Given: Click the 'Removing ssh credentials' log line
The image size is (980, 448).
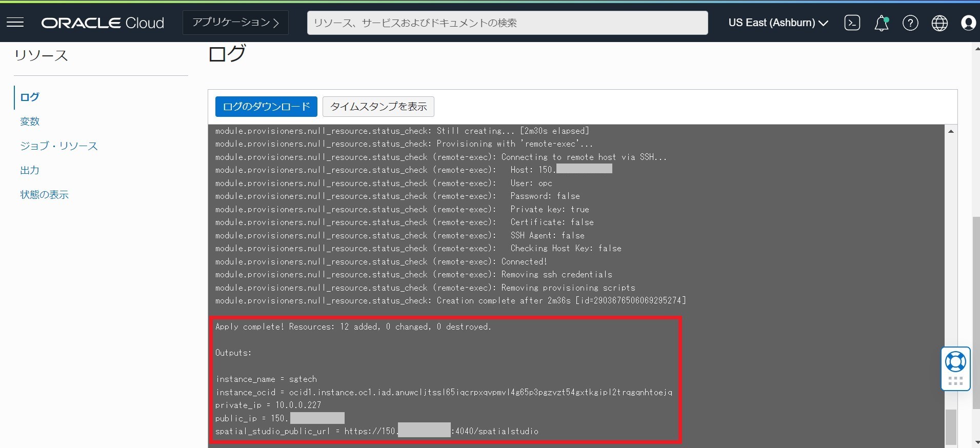Looking at the screenshot, I should 413,274.
